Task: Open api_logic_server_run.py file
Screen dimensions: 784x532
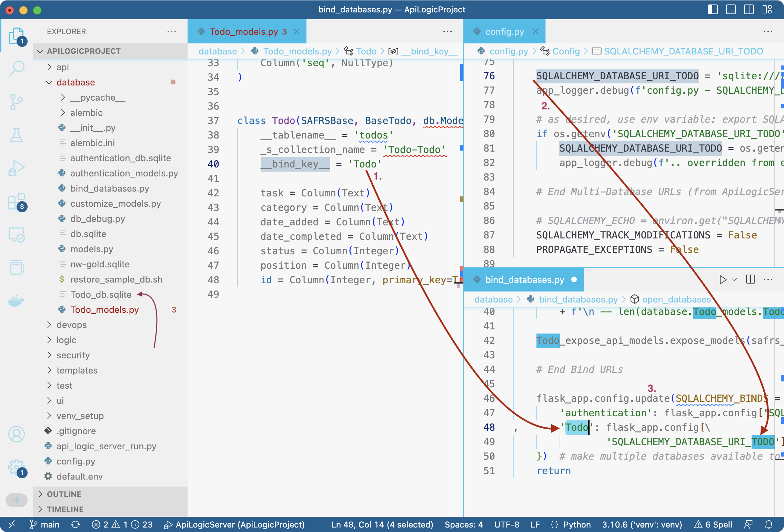Action: 110,446
